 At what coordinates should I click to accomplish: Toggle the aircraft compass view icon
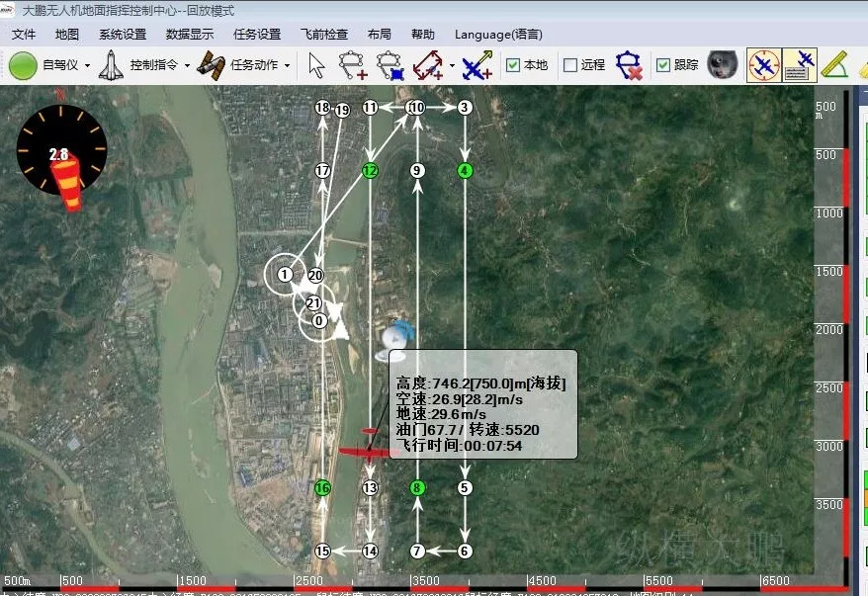(763, 65)
